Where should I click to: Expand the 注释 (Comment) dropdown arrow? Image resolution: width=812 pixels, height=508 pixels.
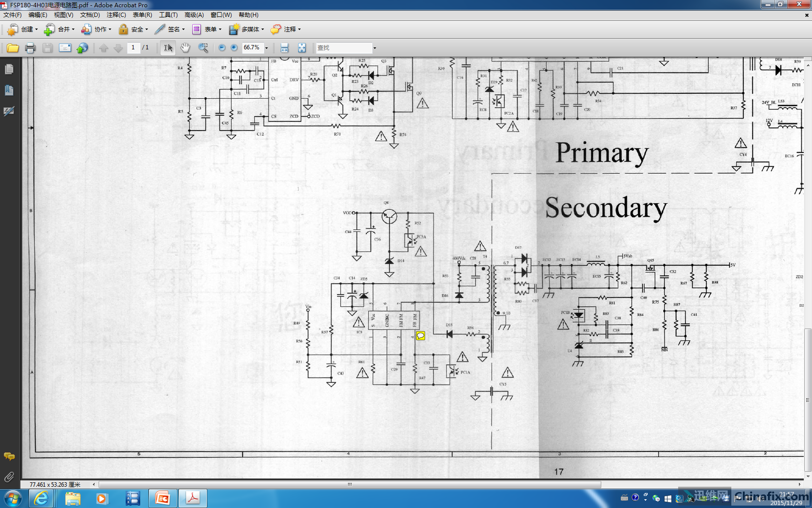(x=299, y=30)
